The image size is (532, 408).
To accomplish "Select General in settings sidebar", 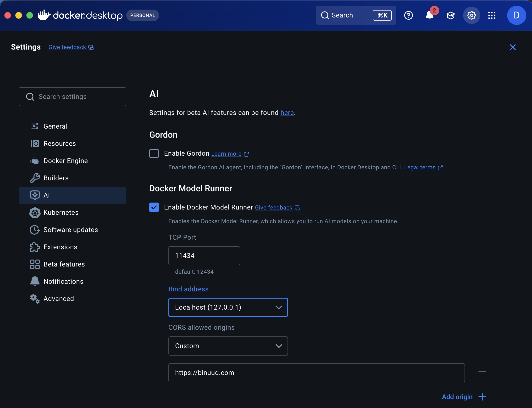I will pos(72,126).
